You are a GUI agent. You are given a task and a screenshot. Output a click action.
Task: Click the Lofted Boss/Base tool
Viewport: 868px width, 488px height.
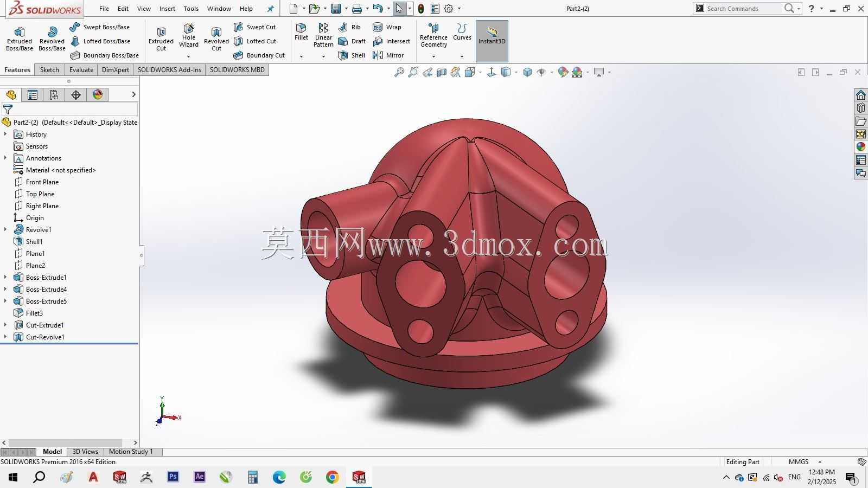(x=100, y=41)
